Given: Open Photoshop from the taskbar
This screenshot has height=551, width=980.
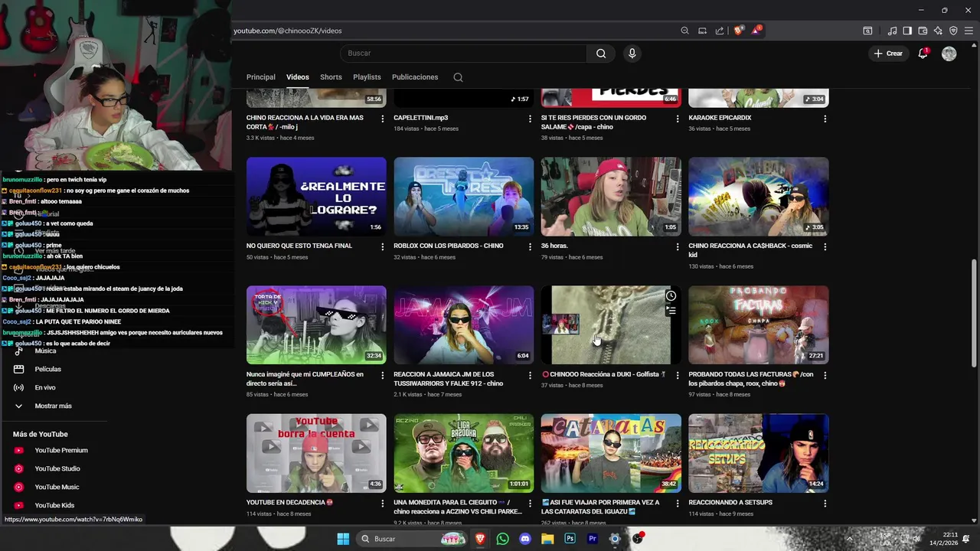Looking at the screenshot, I should point(570,539).
